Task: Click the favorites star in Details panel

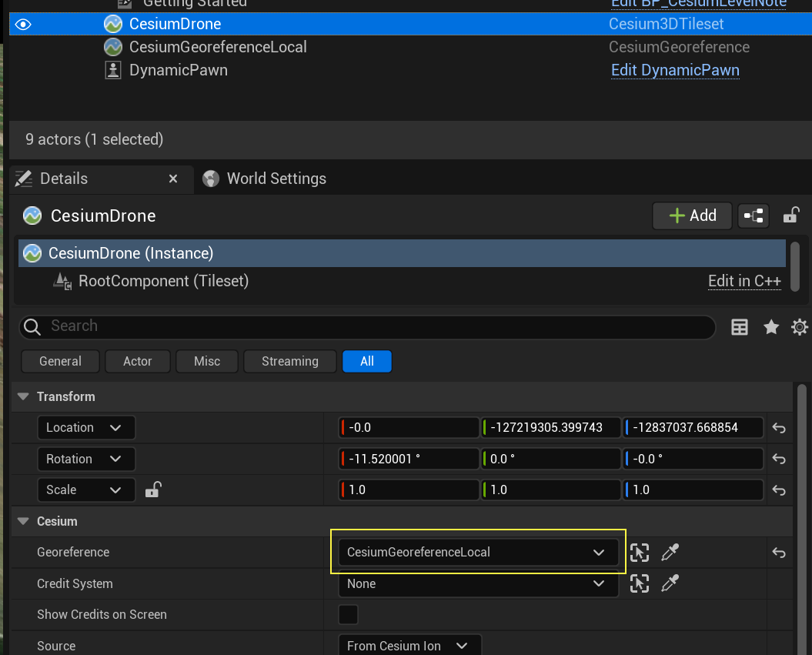Action: tap(771, 327)
